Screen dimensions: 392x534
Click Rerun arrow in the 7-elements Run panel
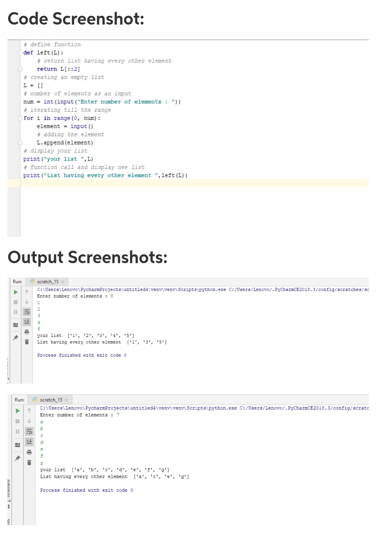pyautogui.click(x=18, y=411)
